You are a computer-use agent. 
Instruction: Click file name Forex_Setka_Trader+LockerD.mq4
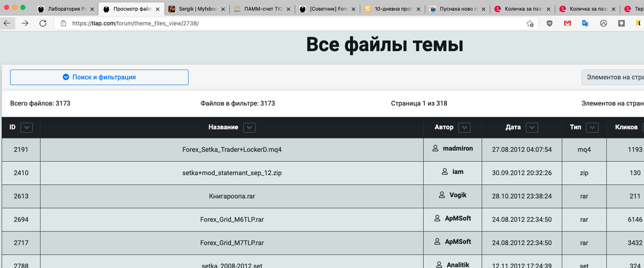pyautogui.click(x=232, y=149)
